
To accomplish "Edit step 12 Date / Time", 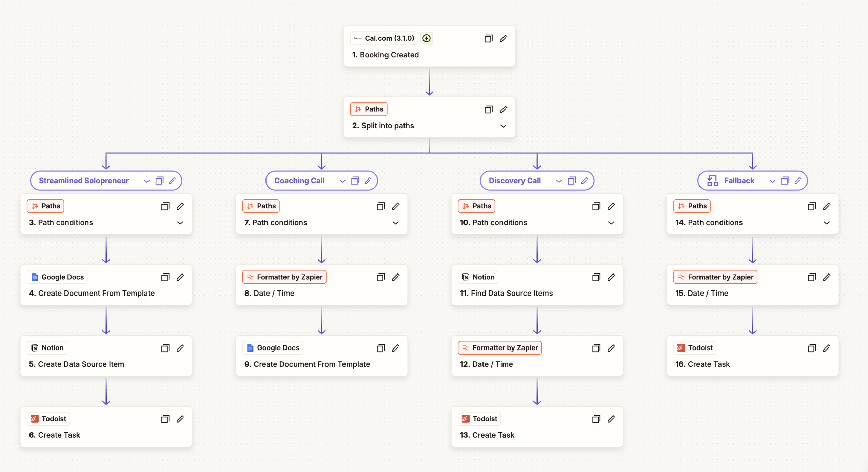I will [x=611, y=348].
